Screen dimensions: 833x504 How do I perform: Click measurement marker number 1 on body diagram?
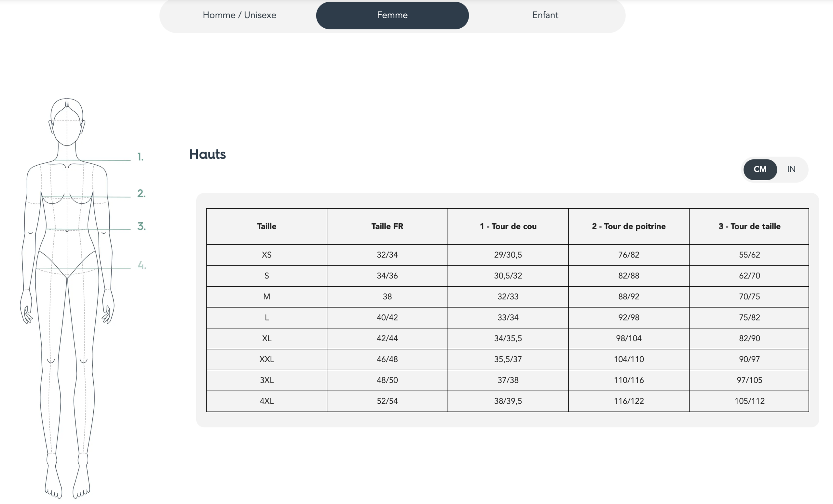pos(140,157)
